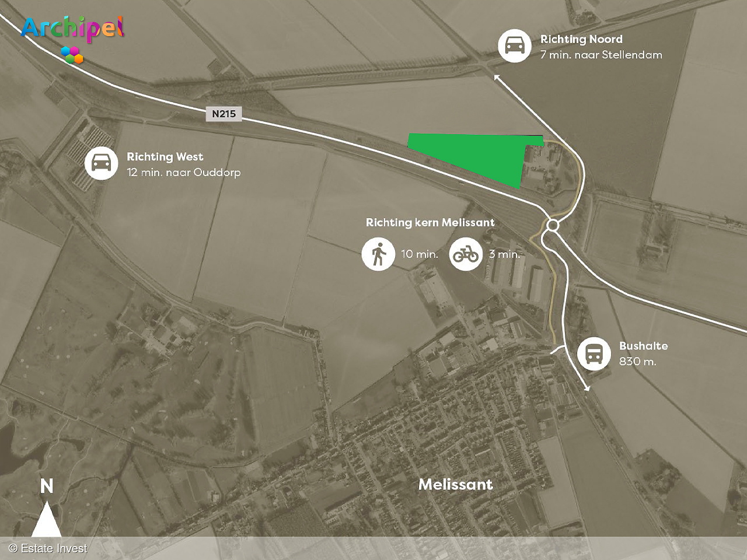This screenshot has height=560, width=747.
Task: Click the bus stop icon
Action: [x=594, y=353]
